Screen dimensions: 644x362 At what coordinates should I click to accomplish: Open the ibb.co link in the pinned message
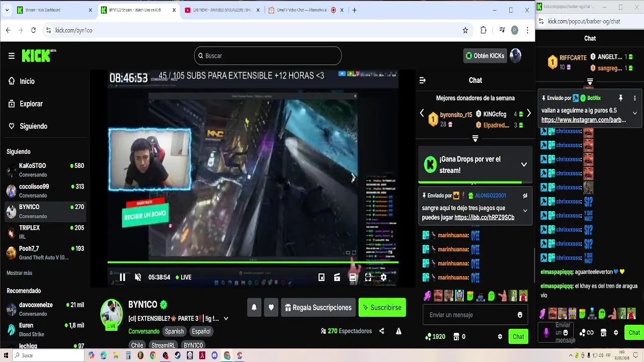pyautogui.click(x=484, y=218)
